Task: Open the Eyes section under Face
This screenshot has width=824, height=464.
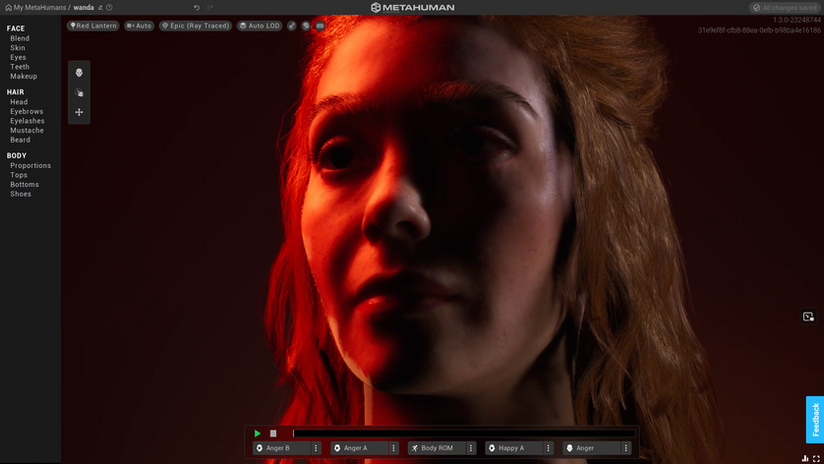Action: [x=18, y=57]
